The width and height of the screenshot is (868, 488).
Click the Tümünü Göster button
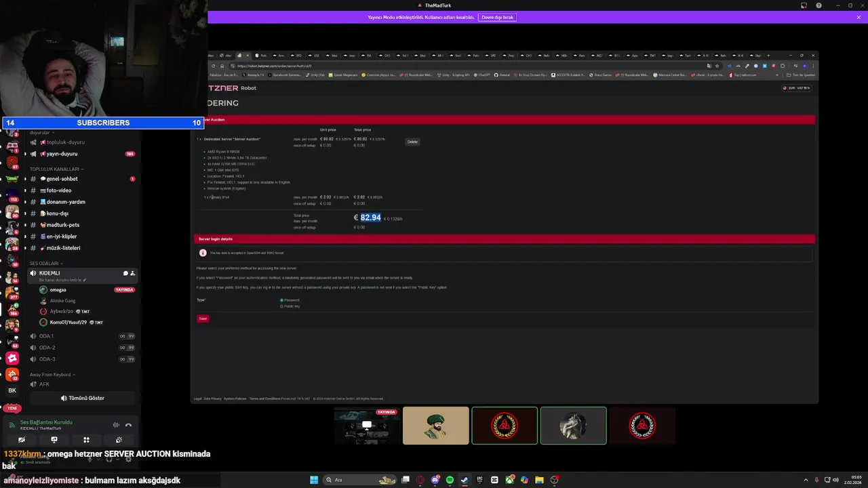pyautogui.click(x=82, y=398)
